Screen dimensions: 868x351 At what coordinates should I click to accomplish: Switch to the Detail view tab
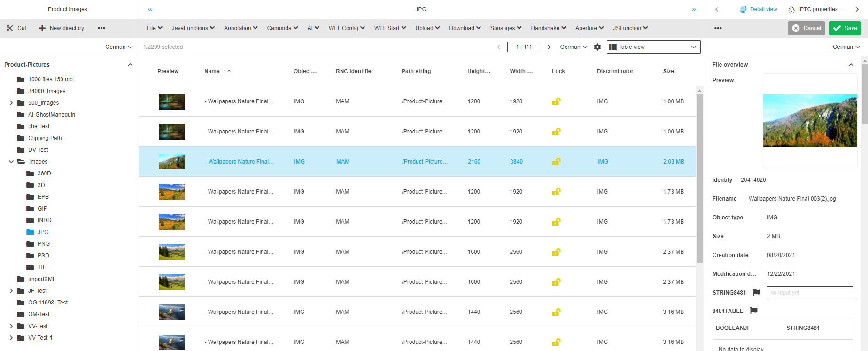(x=758, y=9)
